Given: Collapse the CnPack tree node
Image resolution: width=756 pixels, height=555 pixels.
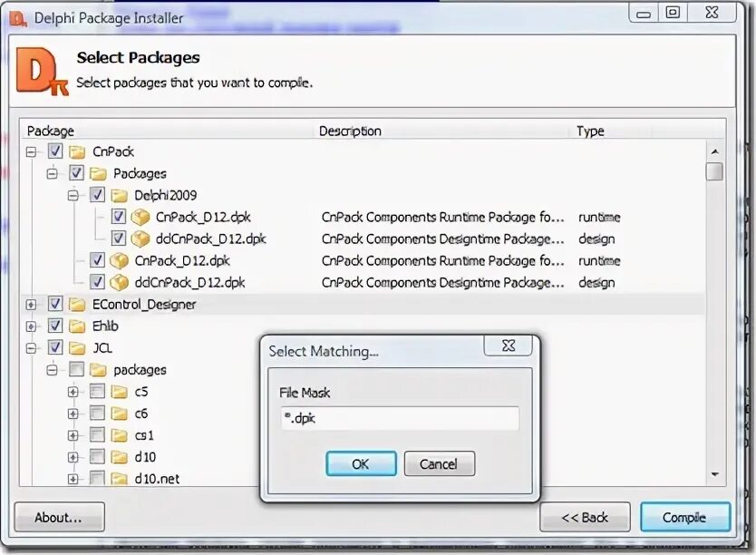Looking at the screenshot, I should (x=31, y=152).
